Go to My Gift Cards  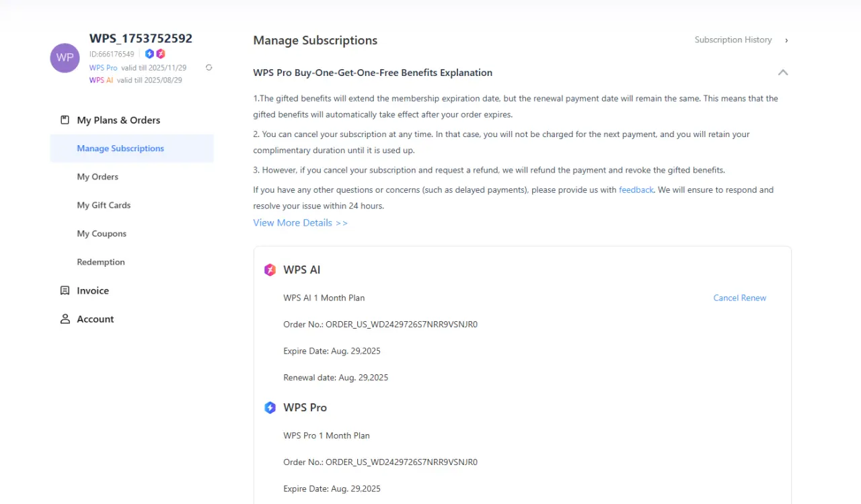pos(104,205)
